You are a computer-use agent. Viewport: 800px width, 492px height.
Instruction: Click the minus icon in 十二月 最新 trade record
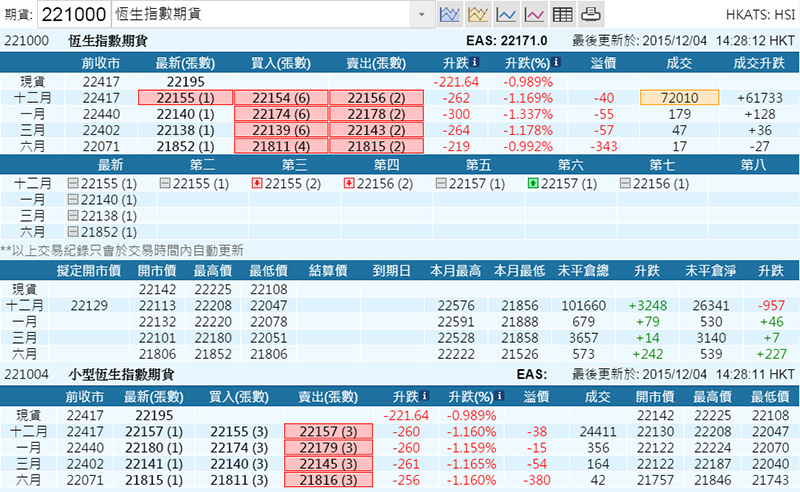(x=73, y=183)
